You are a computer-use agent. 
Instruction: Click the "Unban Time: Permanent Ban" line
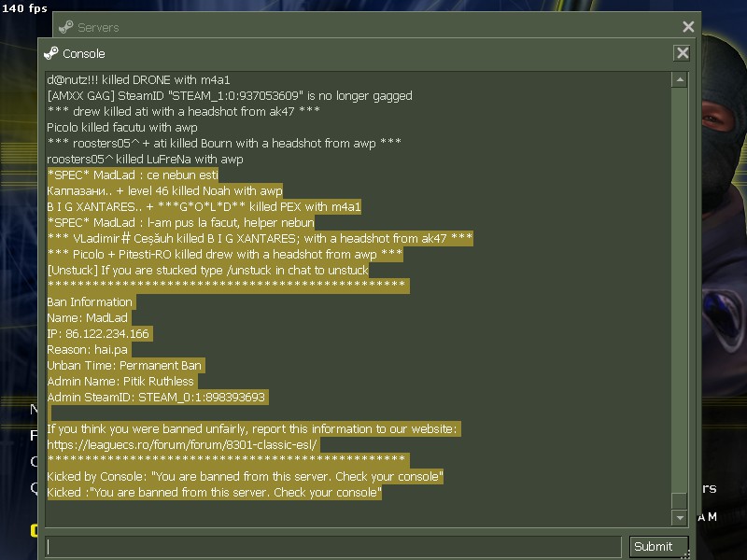[125, 365]
